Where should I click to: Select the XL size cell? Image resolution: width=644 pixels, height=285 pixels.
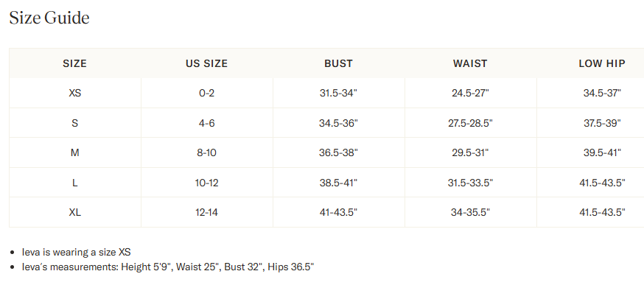pyautogui.click(x=75, y=212)
